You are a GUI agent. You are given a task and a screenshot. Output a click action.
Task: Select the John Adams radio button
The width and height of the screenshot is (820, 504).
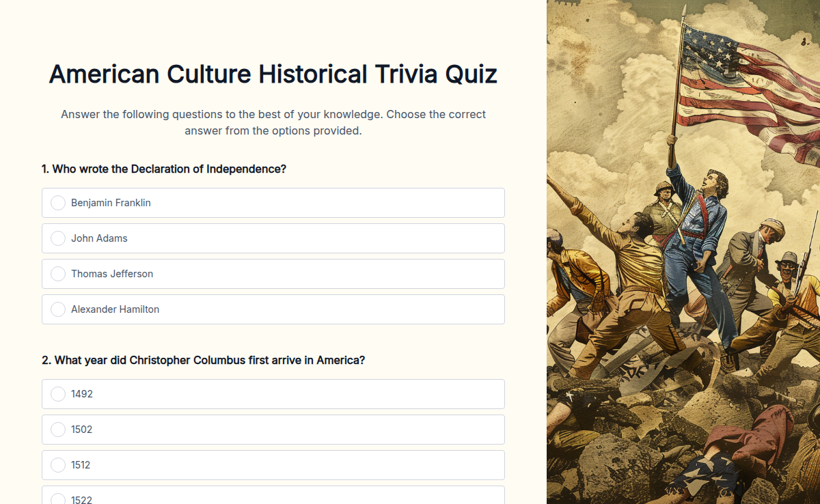[x=58, y=238]
